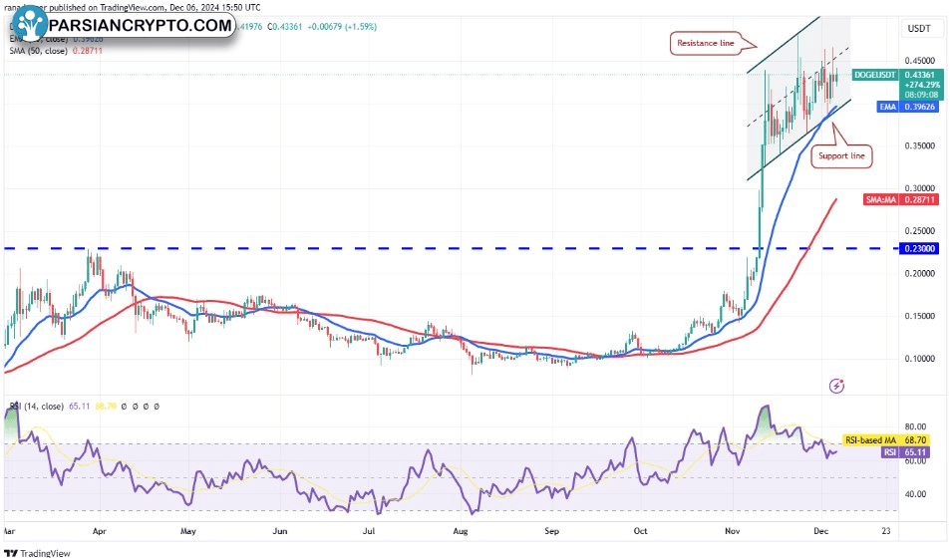Viewport: 950px width, 560px height.
Task: Click the Resistance line callout
Action: [706, 43]
